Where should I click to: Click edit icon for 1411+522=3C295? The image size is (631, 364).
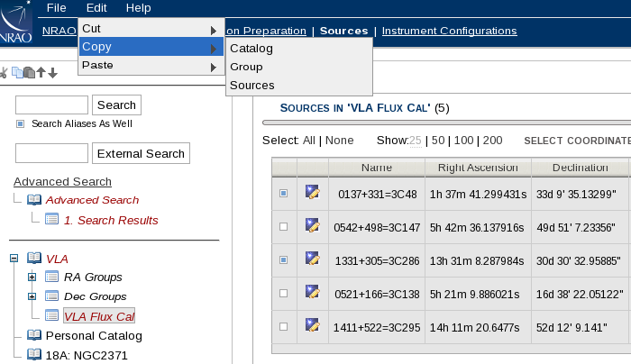(312, 326)
